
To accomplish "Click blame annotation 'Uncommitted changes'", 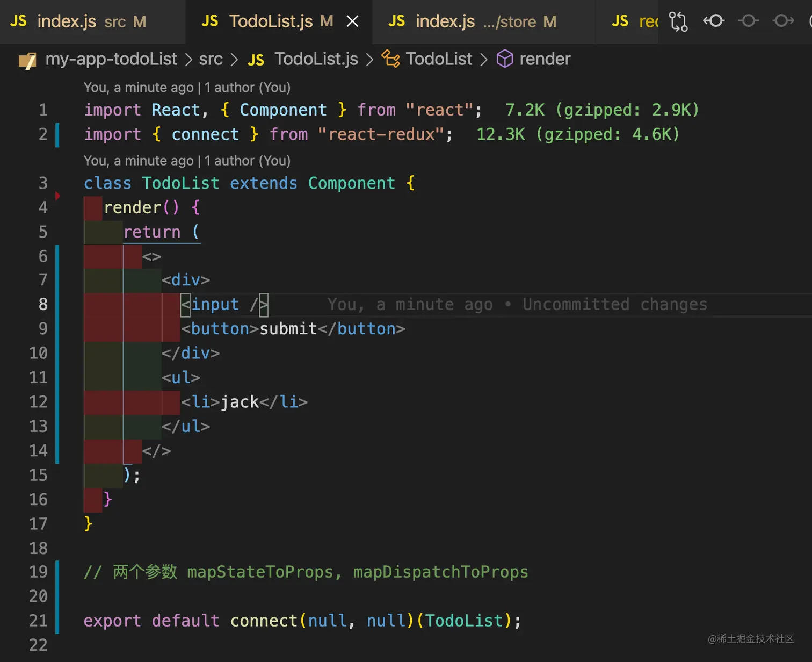I will [x=614, y=304].
